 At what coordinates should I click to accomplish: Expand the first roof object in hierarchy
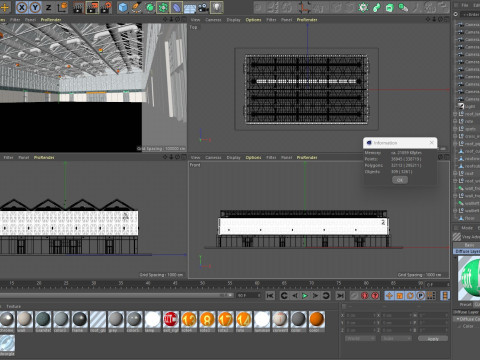point(455,114)
